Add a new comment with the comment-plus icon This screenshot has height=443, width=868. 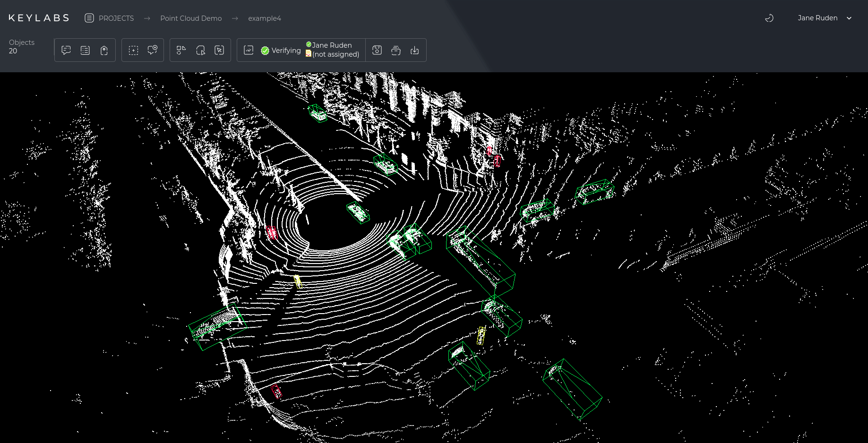(x=152, y=50)
